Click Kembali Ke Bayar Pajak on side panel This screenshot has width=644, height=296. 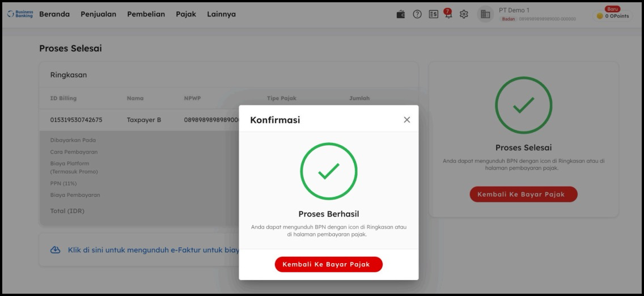[524, 194]
